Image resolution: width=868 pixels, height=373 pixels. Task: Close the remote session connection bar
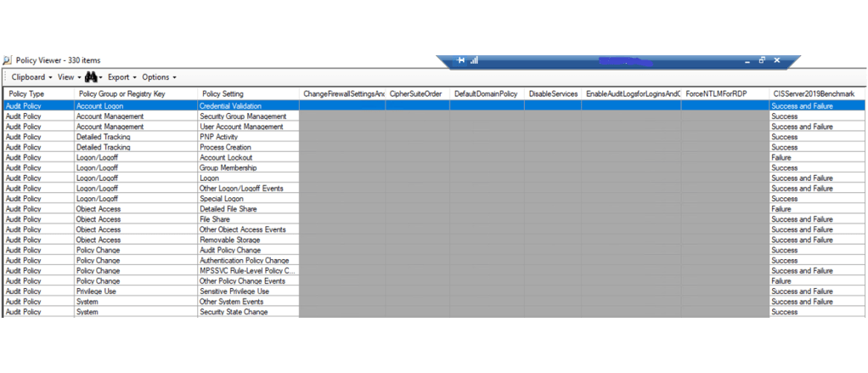(x=776, y=60)
